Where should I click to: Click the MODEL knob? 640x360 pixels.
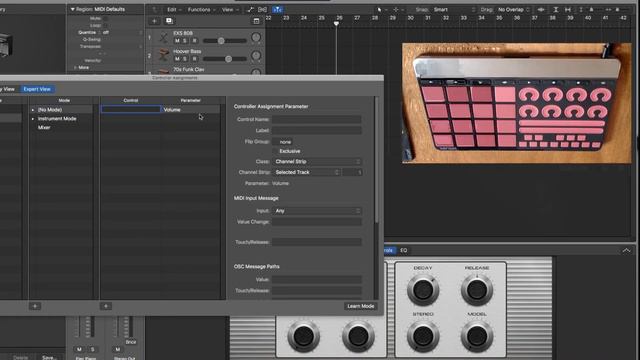477,336
